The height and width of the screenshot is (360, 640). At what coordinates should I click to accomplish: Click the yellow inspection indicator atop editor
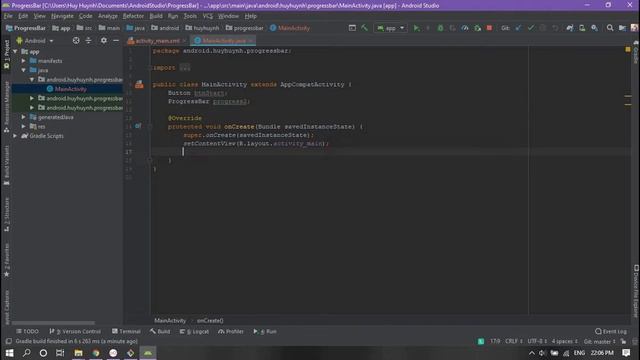pyautogui.click(x=628, y=49)
